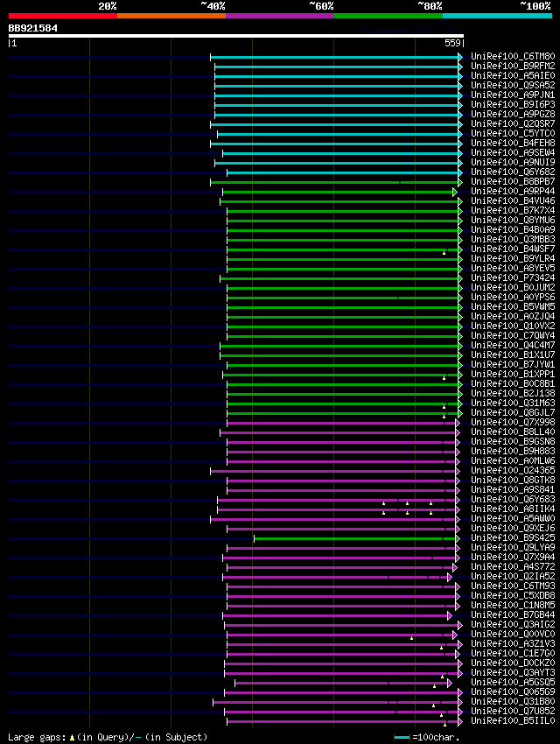Image resolution: width=560 pixels, height=744 pixels.
Task: Open the UniRef100_Q7X998 label
Action: pyautogui.click(x=513, y=422)
